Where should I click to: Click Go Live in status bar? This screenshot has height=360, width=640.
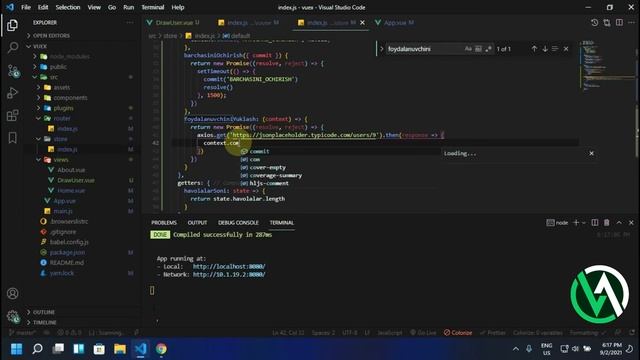(x=423, y=333)
